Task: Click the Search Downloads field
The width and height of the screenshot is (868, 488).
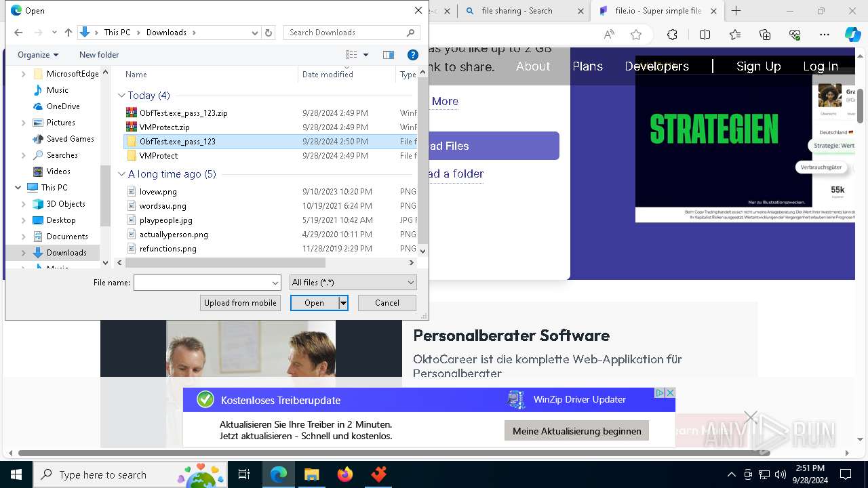Action: [353, 33]
